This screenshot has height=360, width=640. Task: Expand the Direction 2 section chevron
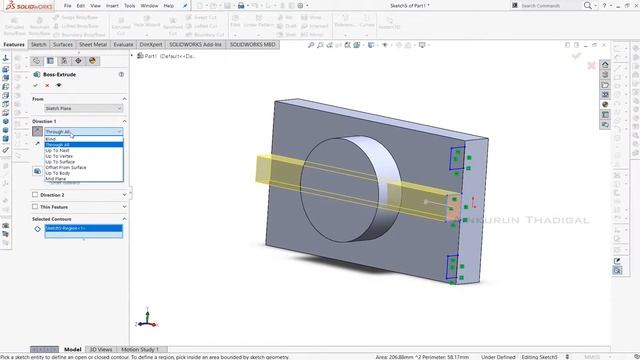pos(124,195)
